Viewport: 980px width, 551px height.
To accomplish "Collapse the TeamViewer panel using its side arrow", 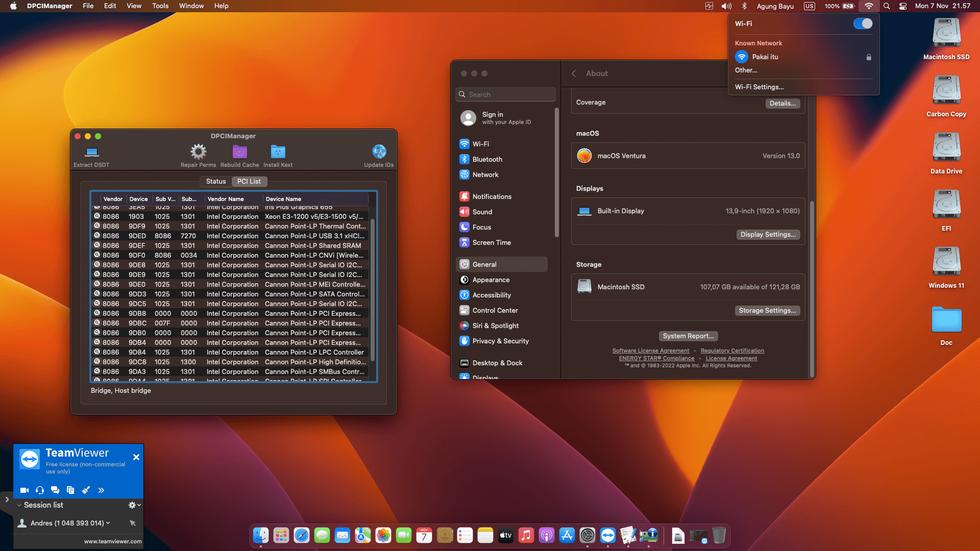I will point(7,499).
